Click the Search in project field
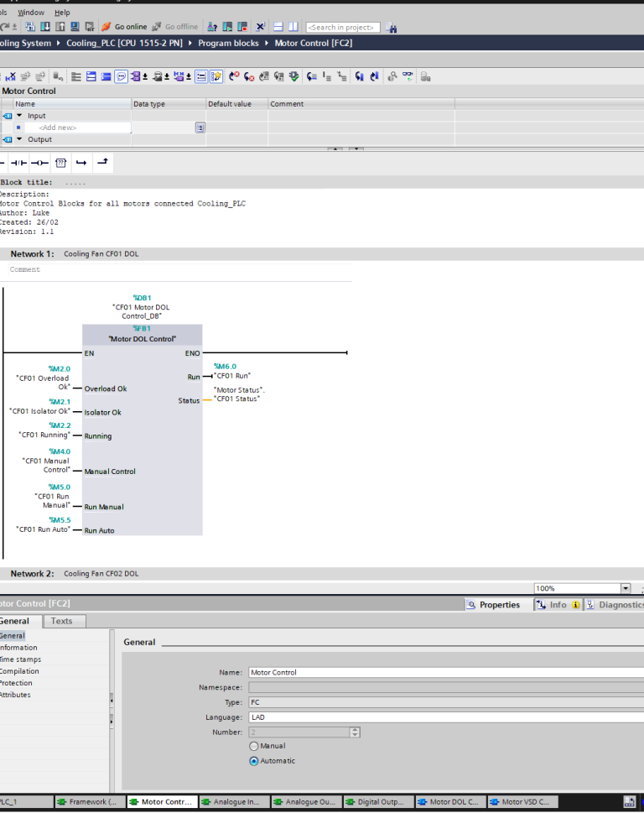The height and width of the screenshot is (813, 644). 343,28
